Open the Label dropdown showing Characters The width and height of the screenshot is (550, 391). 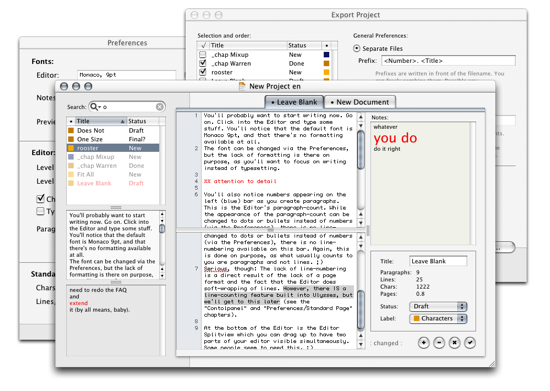click(438, 319)
